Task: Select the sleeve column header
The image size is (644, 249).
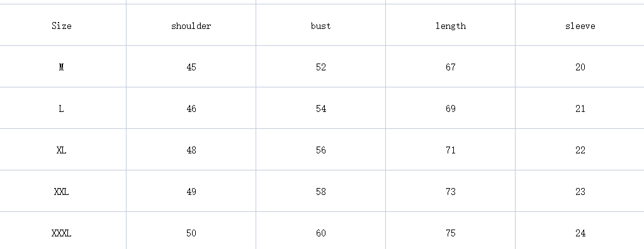Action: 580,26
